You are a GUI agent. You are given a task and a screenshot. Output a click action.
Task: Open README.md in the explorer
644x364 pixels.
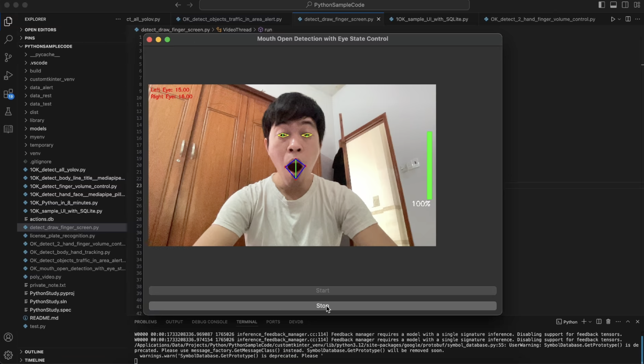[x=44, y=318]
